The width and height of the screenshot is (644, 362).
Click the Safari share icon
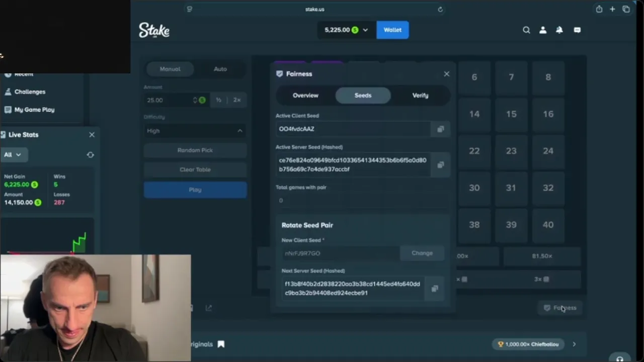coord(599,9)
